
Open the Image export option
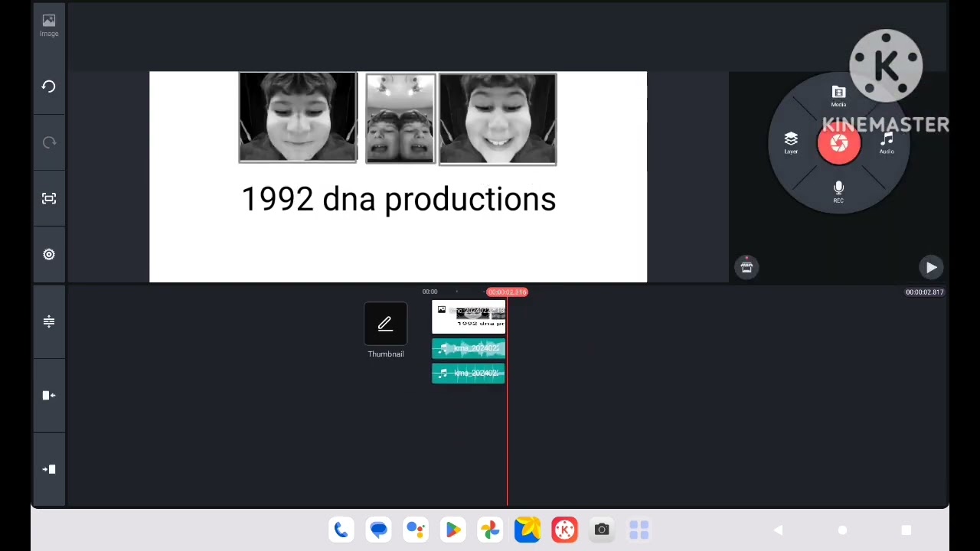[49, 24]
